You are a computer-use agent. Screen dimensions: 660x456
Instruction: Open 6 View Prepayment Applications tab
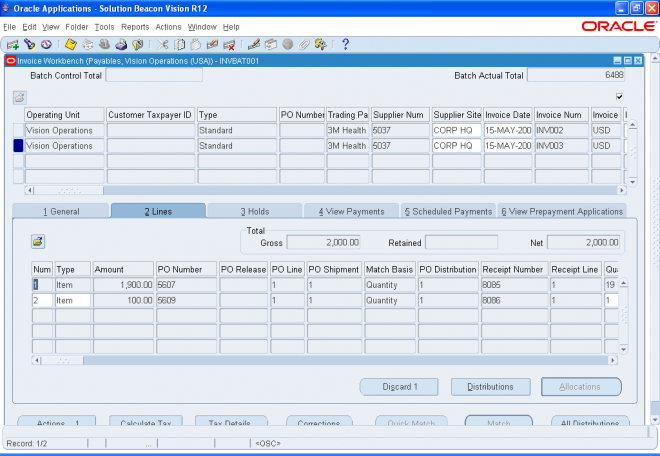tap(562, 211)
